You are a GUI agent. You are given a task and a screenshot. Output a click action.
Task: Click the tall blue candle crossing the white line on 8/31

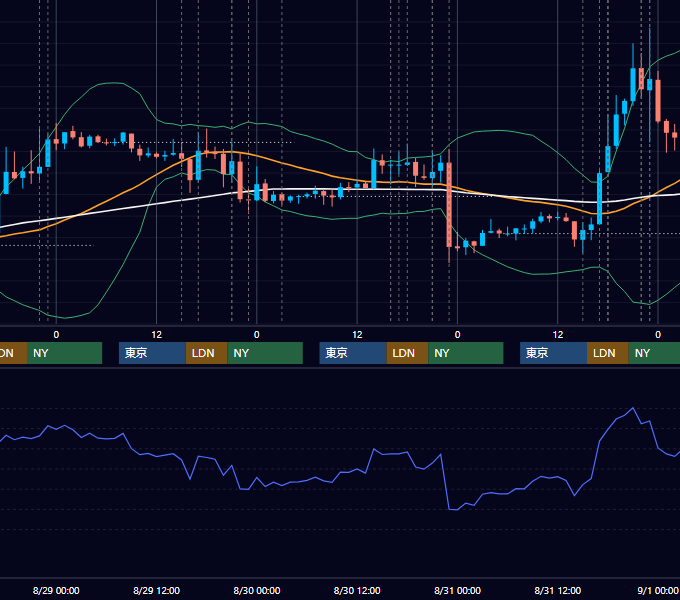599,199
